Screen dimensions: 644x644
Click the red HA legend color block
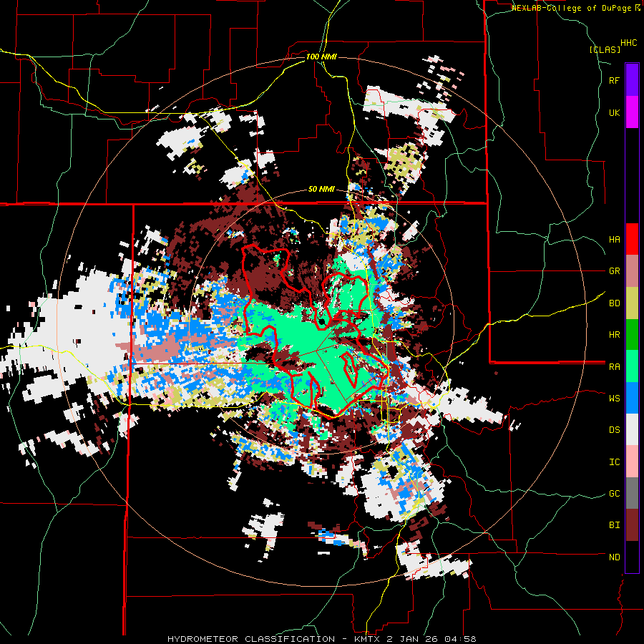[632, 239]
